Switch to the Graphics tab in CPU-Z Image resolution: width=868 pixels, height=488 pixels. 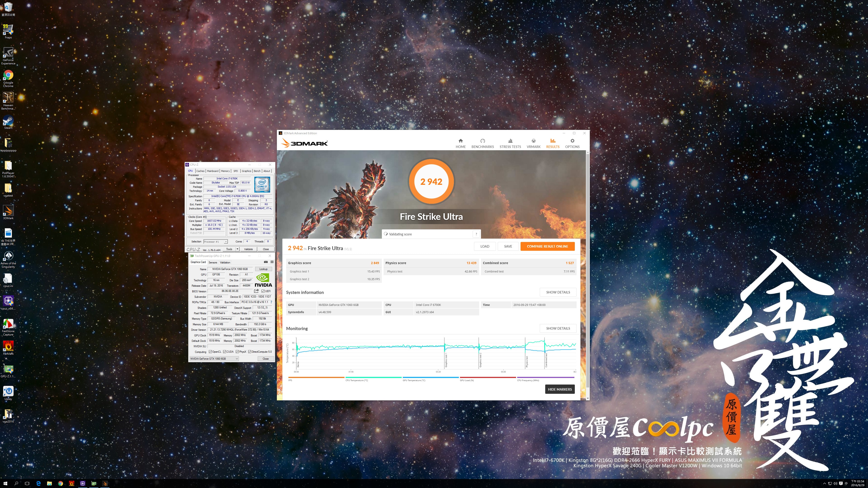pos(246,171)
